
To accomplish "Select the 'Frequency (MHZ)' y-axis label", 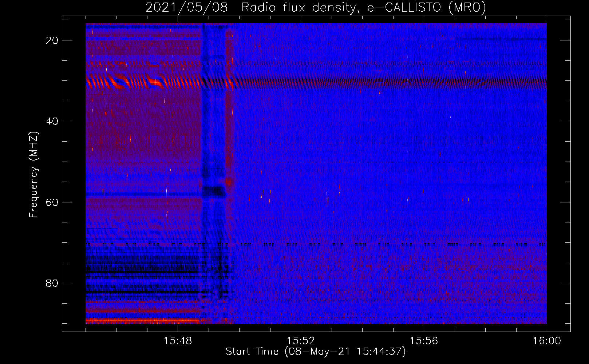I will tap(33, 175).
